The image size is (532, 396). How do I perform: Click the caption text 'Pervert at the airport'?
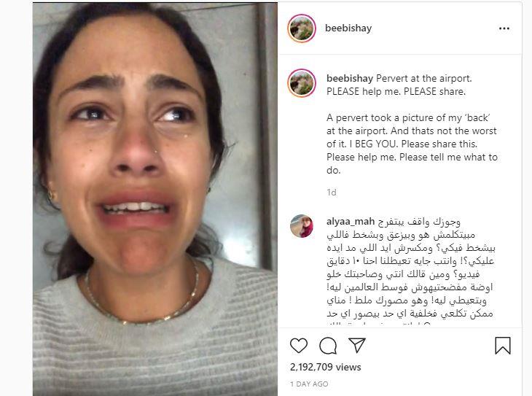[x=423, y=79]
